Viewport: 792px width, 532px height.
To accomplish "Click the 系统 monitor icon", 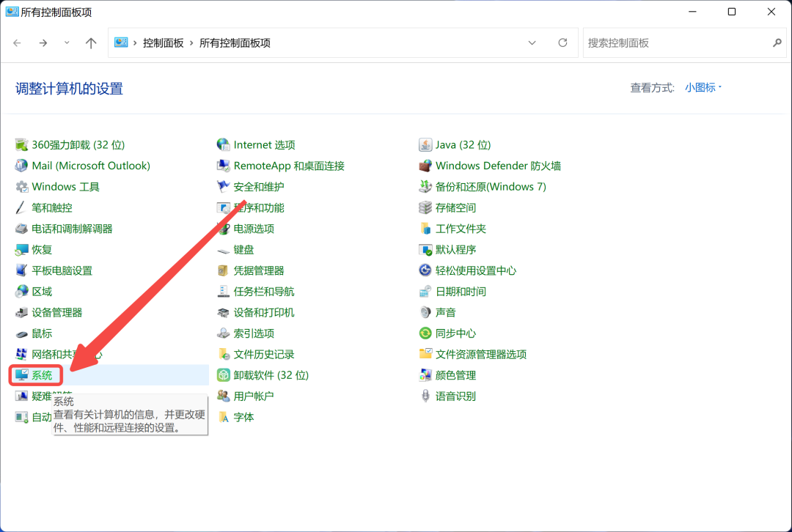I will tap(21, 375).
